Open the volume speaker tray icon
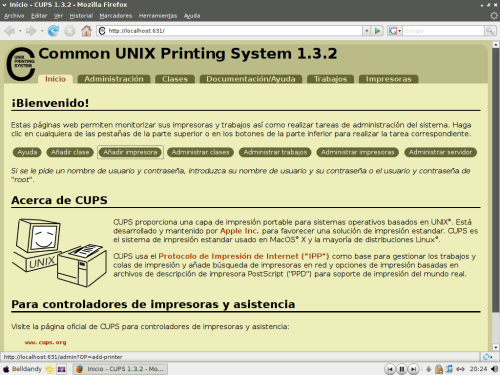The image size is (500, 375). pyautogui.click(x=494, y=369)
